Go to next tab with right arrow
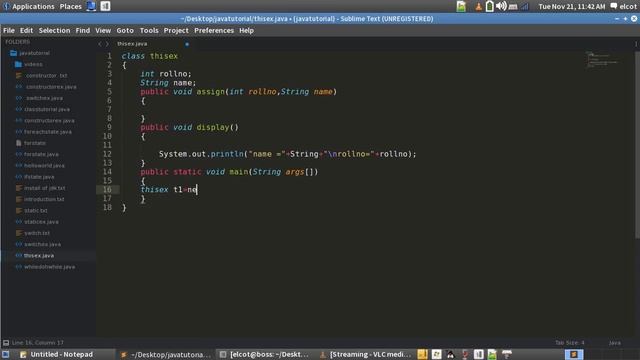 pos(107,44)
